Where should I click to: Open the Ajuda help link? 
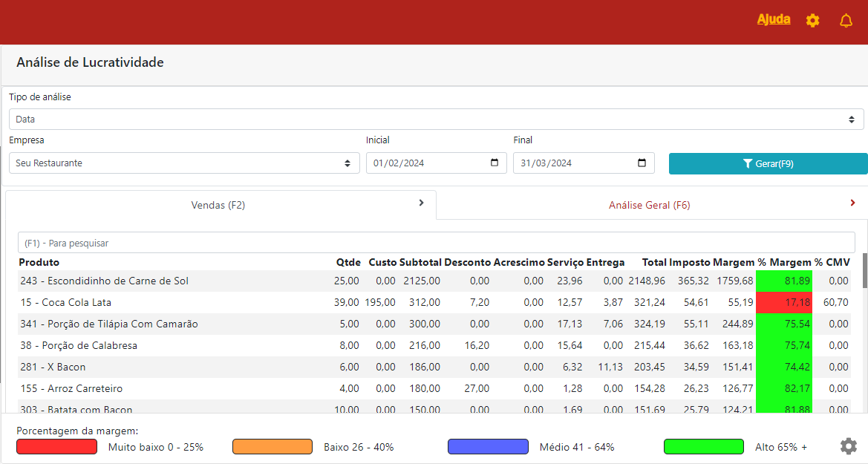(x=774, y=19)
